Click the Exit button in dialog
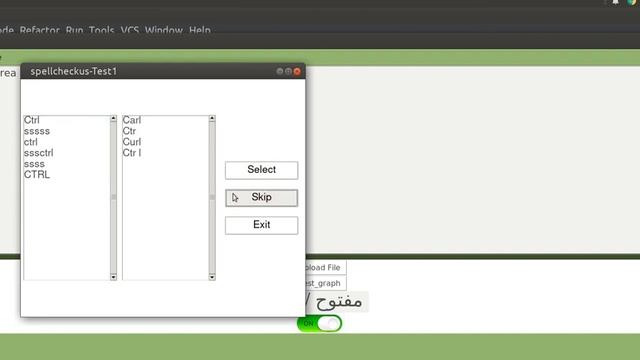This screenshot has width=640, height=360. [261, 225]
